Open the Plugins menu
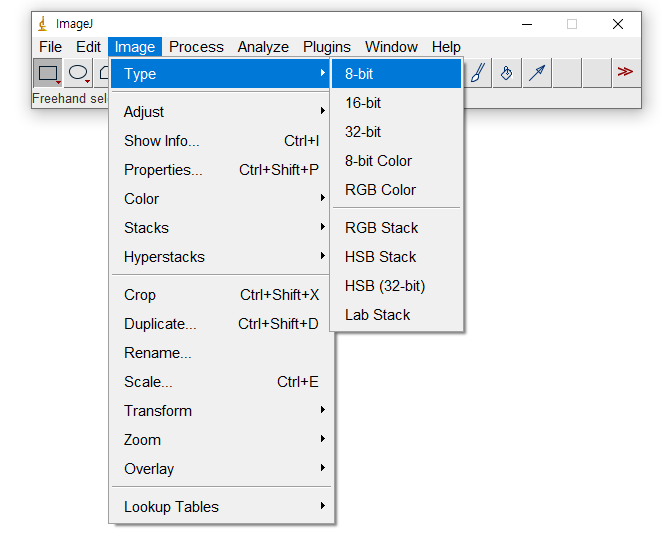Screen dimensions: 662x546 [x=327, y=47]
